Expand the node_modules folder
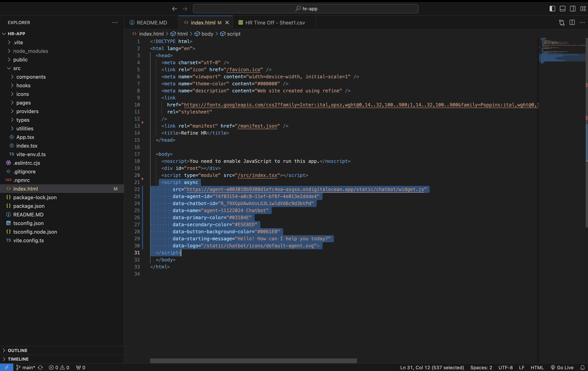This screenshot has width=588, height=371. [x=62, y=51]
